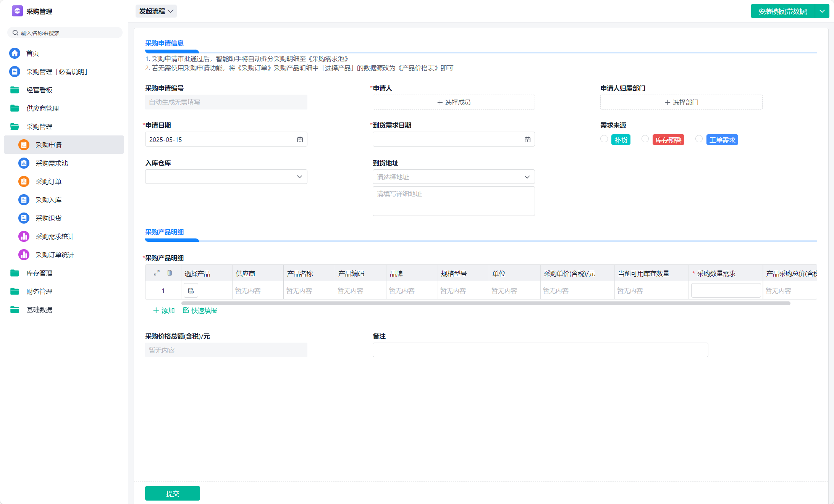Click the 采购需求统计 chart icon in sidebar
This screenshot has width=834, height=504.
point(24,237)
